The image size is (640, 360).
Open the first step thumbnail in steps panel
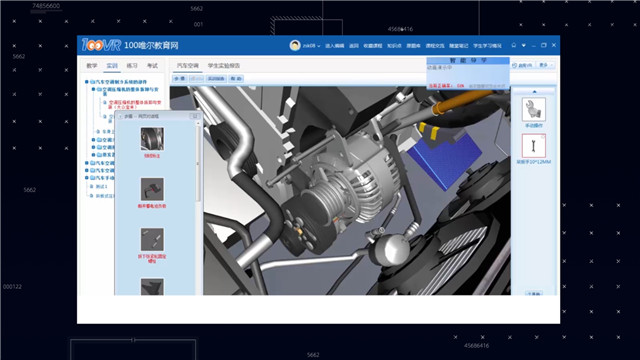click(x=152, y=139)
